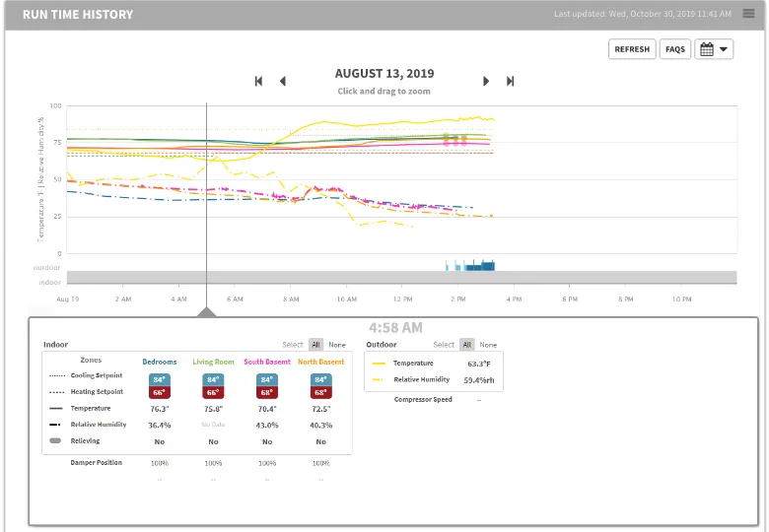Click Bedrooms 84° cooling setpoint badge
769x532 pixels.
tap(160, 379)
